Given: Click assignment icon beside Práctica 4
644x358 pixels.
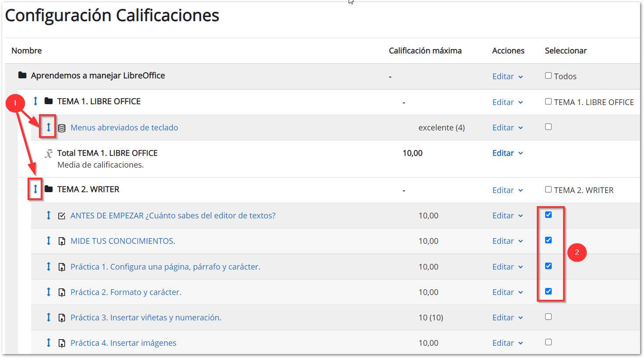Looking at the screenshot, I should pos(62,343).
